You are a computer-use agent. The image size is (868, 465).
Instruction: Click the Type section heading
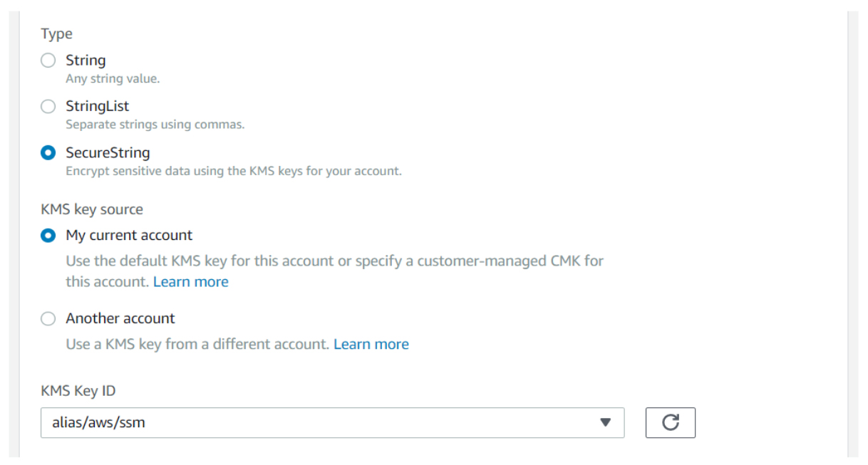tap(56, 33)
